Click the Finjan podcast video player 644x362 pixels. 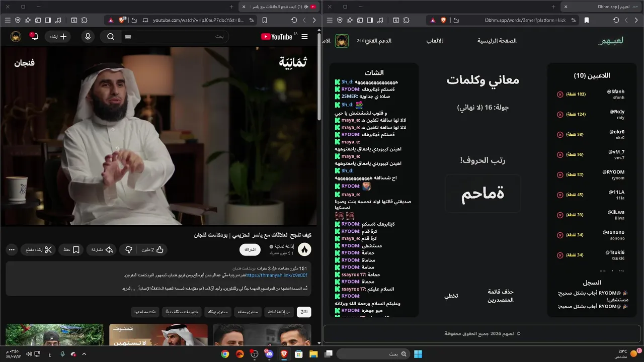[159, 136]
